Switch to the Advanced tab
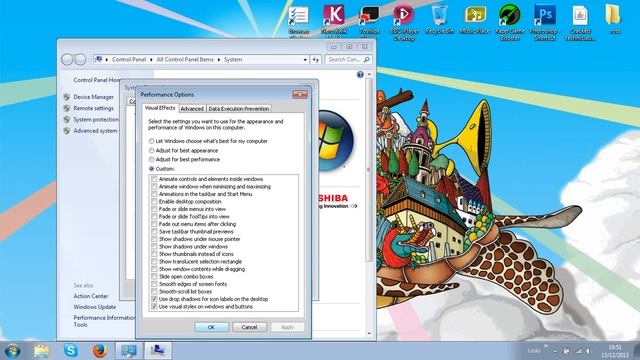This screenshot has width=640, height=360. (x=192, y=109)
